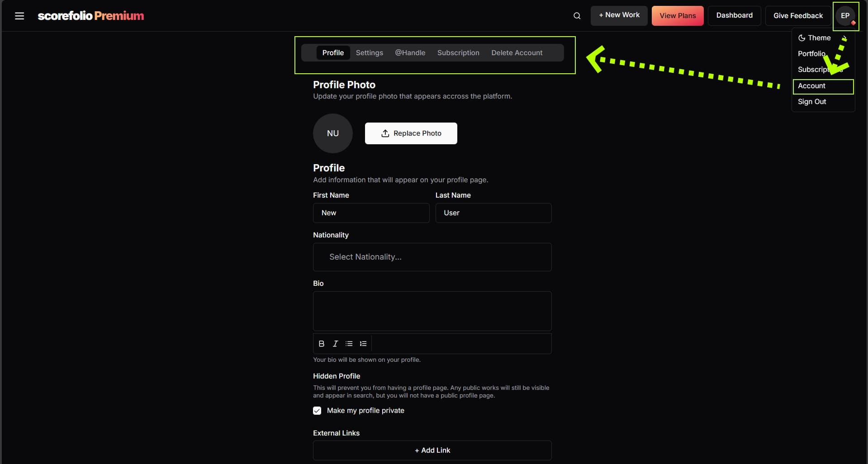Insert numbered list in Bio
Viewport: 868px width, 464px height.
pyautogui.click(x=363, y=344)
